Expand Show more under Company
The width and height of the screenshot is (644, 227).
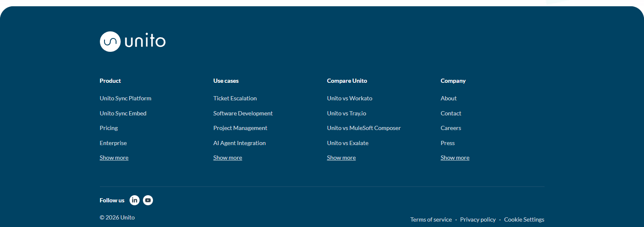click(455, 158)
